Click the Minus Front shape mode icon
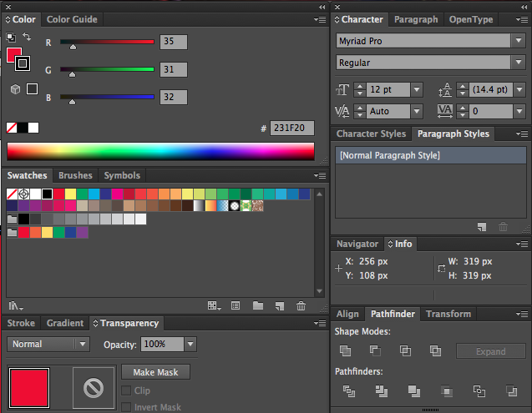Image resolution: width=532 pixels, height=413 pixels. pos(376,351)
